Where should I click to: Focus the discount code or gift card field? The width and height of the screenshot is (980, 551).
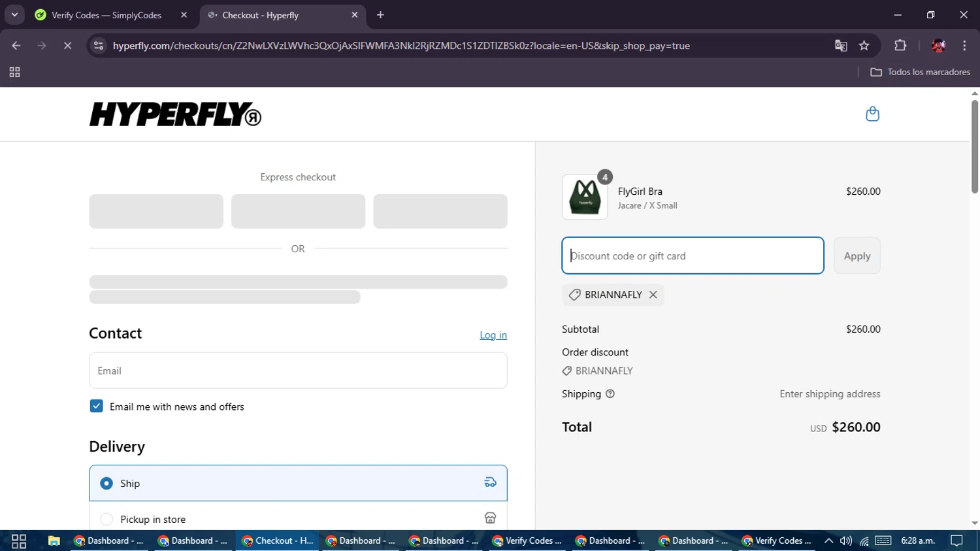(x=693, y=256)
